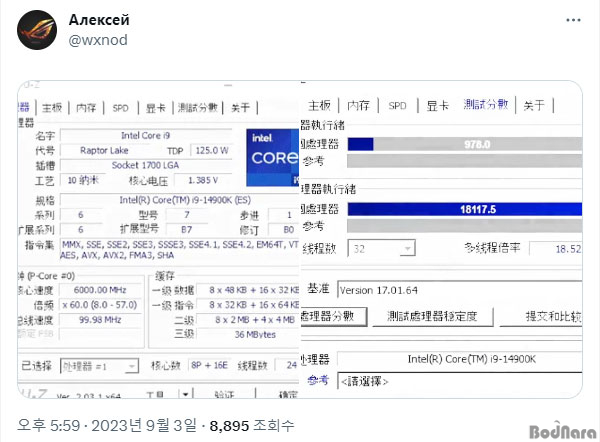Open Алексей's display name link
Image resolution: width=600 pixels, height=442 pixels.
point(99,20)
